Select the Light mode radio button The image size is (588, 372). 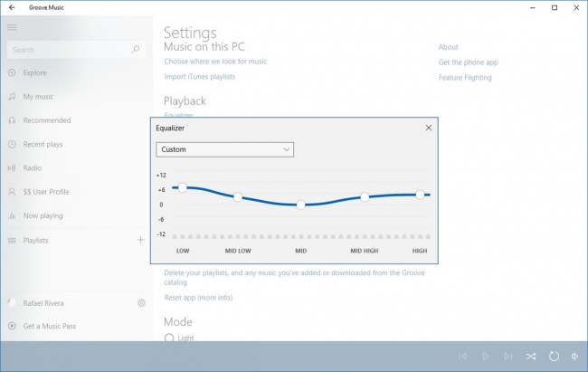click(x=169, y=338)
